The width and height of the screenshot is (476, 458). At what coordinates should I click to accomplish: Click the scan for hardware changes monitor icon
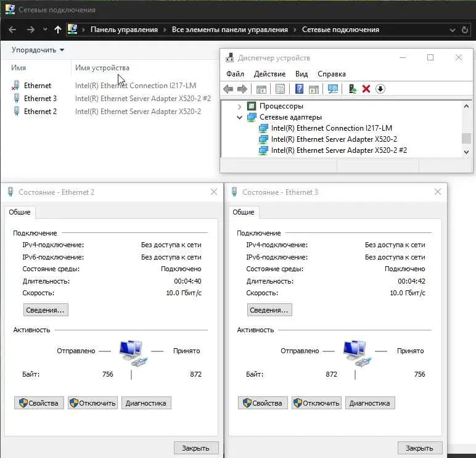click(x=333, y=89)
